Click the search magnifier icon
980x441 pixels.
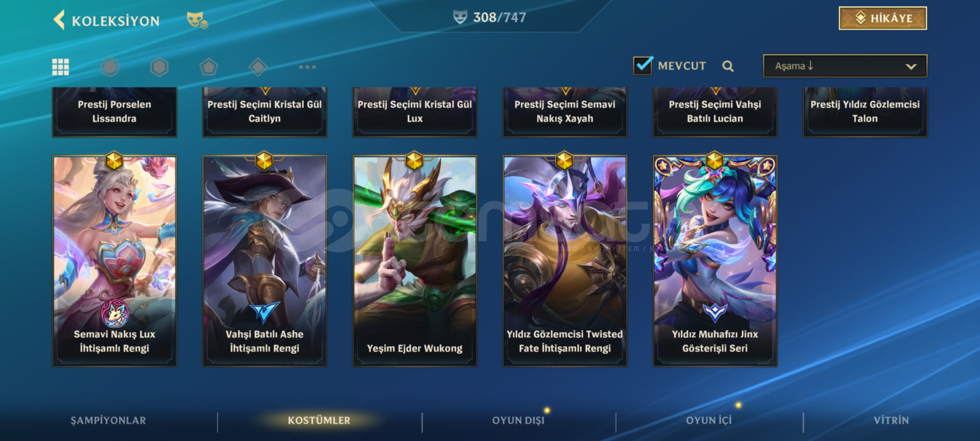click(x=728, y=66)
